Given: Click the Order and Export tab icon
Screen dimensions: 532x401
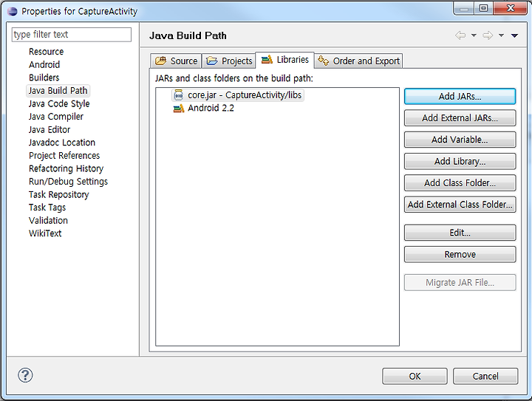Looking at the screenshot, I should click(324, 61).
